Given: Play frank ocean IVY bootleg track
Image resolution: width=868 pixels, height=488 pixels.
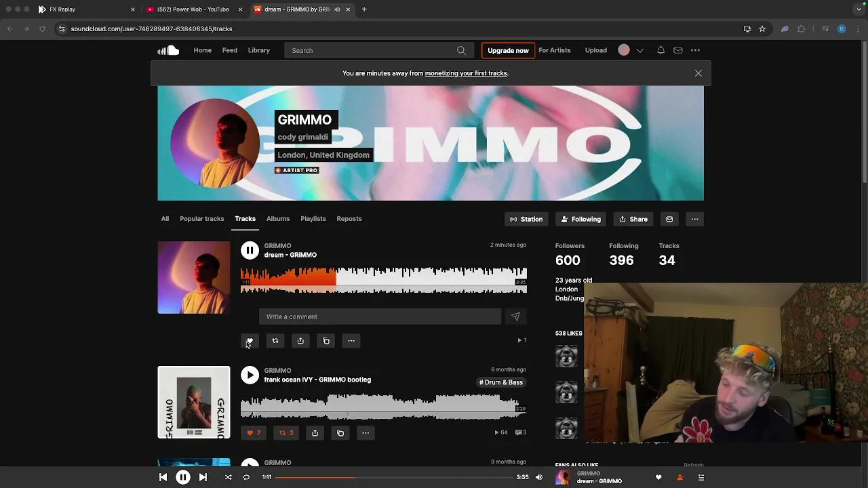Looking at the screenshot, I should click(250, 375).
